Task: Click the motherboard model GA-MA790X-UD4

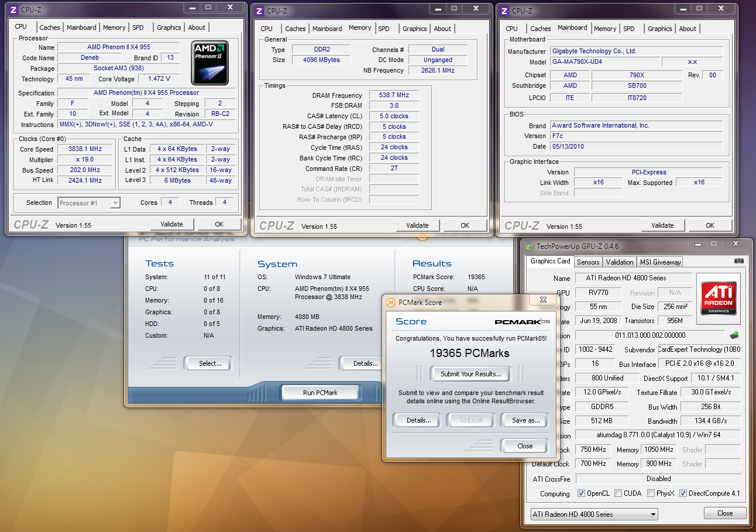Action: click(604, 61)
